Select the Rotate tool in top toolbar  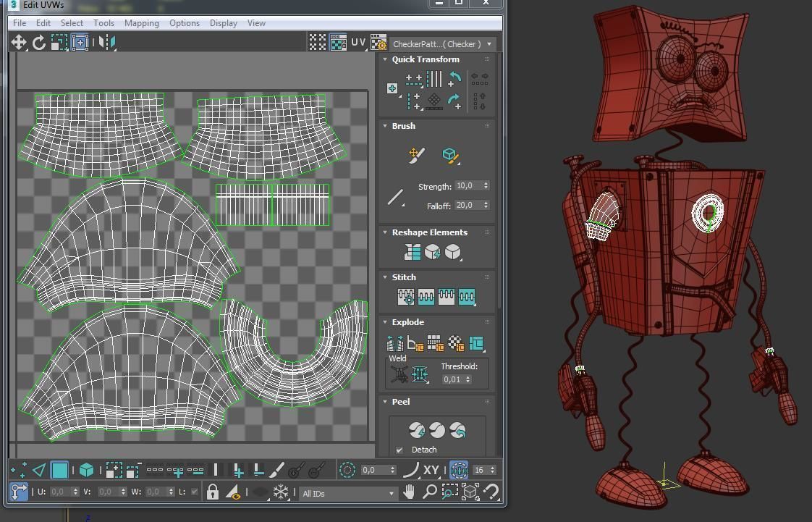coord(39,43)
